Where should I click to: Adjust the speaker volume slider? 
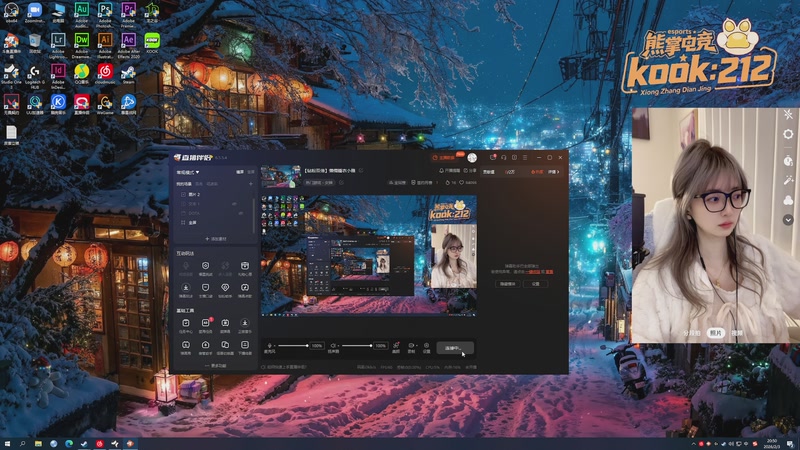click(356, 346)
